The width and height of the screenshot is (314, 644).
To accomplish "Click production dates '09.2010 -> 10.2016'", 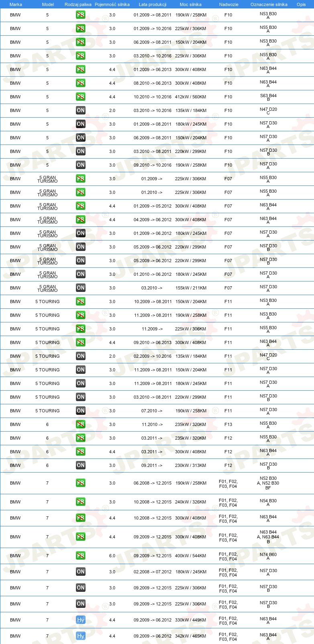I will 153,165.
